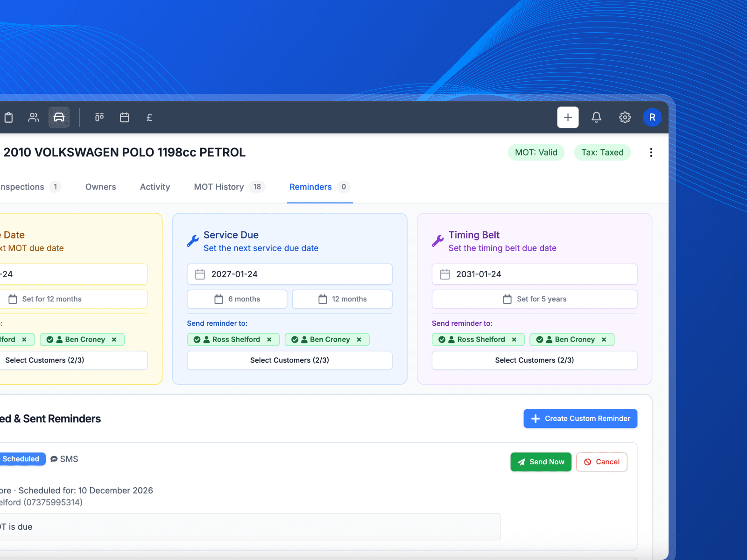Click Set for 5 years button
The height and width of the screenshot is (560, 747).
click(535, 299)
